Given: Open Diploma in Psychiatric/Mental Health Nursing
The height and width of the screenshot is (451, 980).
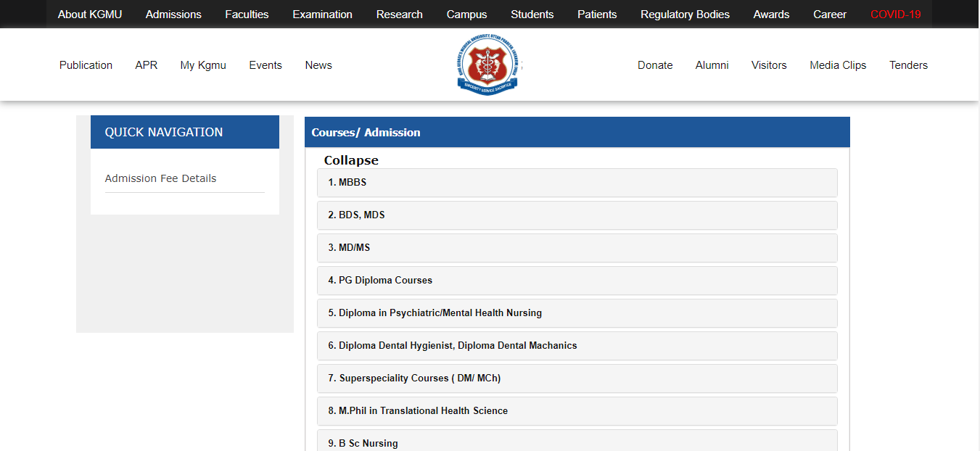Looking at the screenshot, I should coord(577,313).
